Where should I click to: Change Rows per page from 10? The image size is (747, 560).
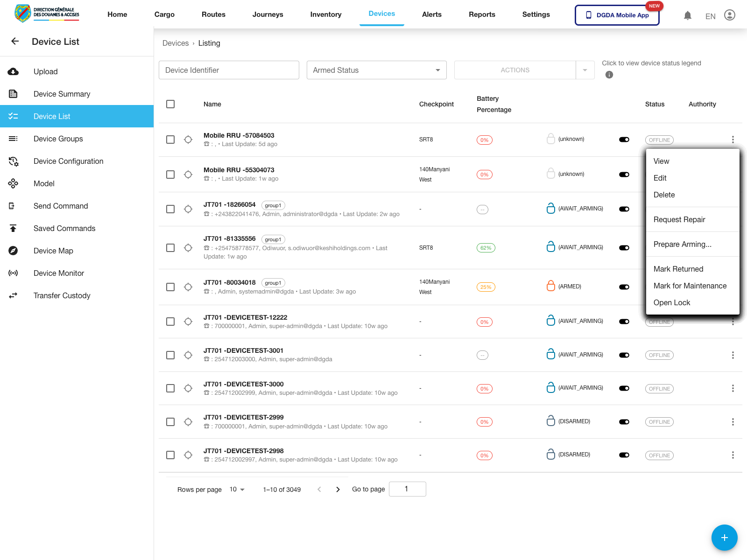pyautogui.click(x=237, y=489)
